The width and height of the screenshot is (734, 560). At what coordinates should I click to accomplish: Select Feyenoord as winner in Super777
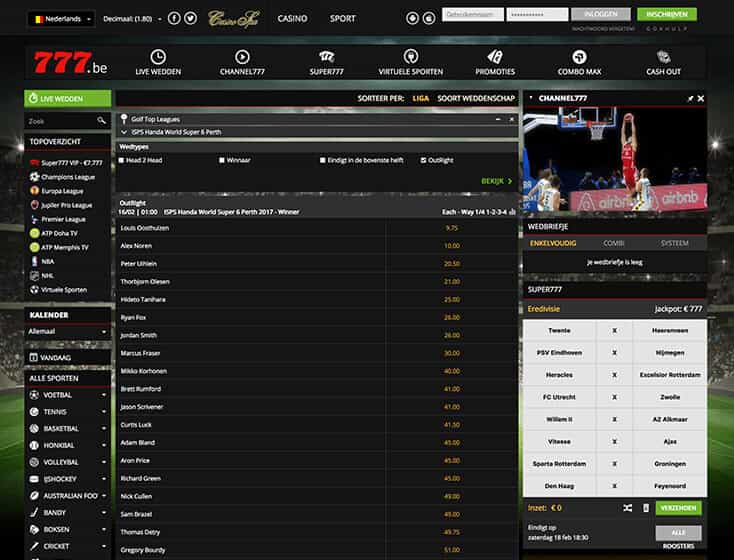point(670,486)
